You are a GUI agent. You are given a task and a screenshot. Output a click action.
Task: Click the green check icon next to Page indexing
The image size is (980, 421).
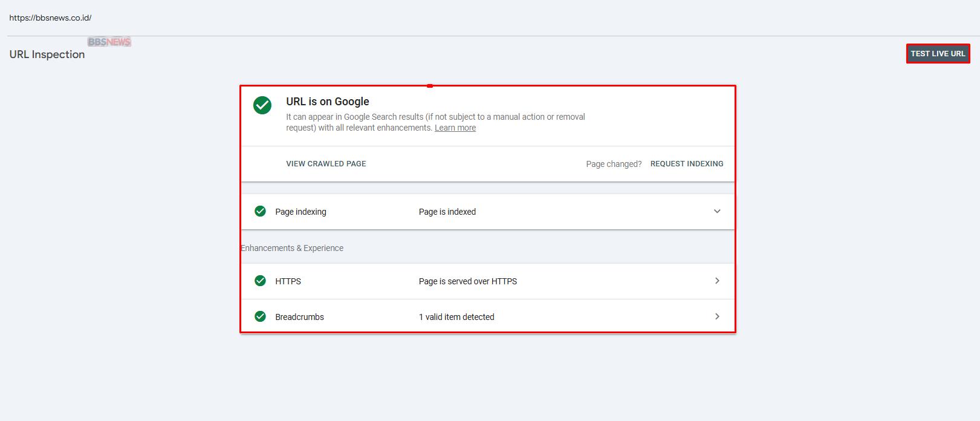[260, 211]
